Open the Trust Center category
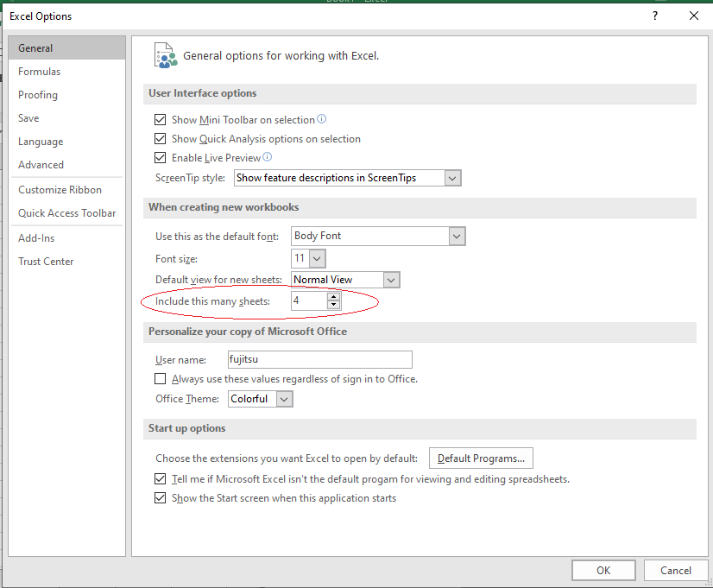The image size is (713, 588). coord(46,262)
